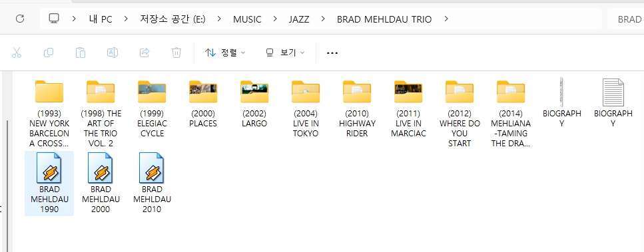The image size is (644, 252).
Task: Click the Rename icon in toolbar
Action: click(113, 53)
